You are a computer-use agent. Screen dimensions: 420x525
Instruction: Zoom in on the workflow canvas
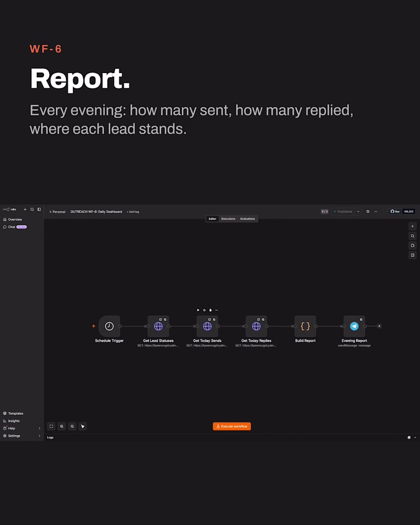point(62,426)
